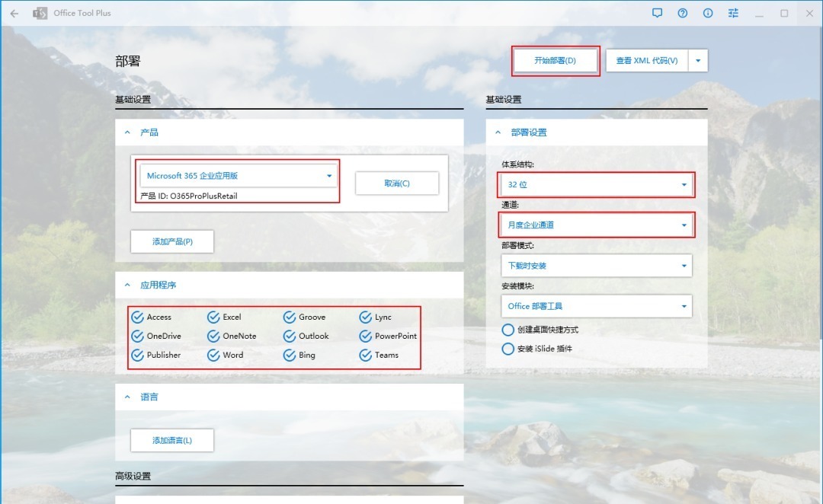Click the about info icon

708,13
